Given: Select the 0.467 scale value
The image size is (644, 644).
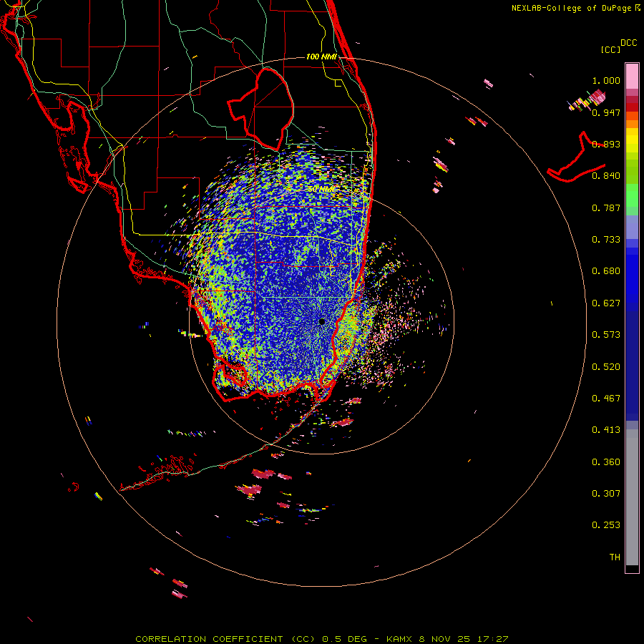Looking at the screenshot, I should (606, 399).
